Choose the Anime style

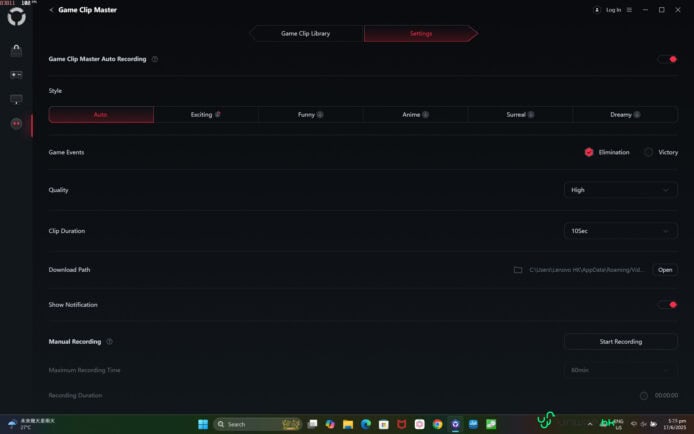click(415, 115)
